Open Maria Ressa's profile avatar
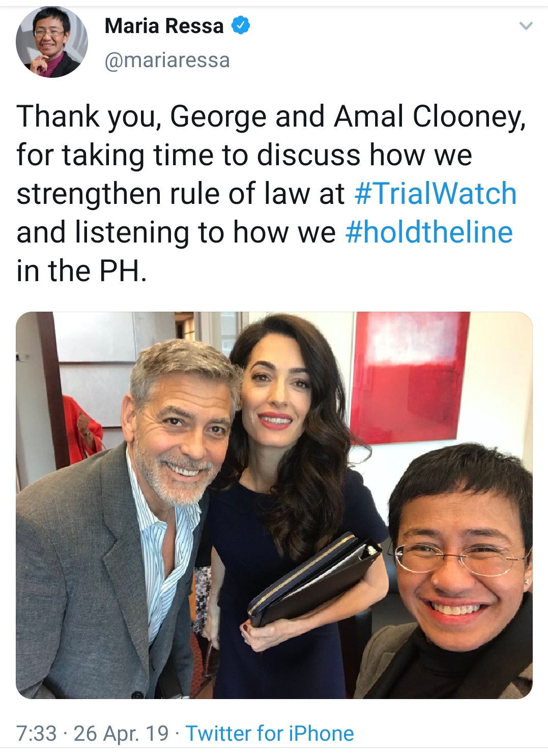The width and height of the screenshot is (548, 756). (52, 42)
